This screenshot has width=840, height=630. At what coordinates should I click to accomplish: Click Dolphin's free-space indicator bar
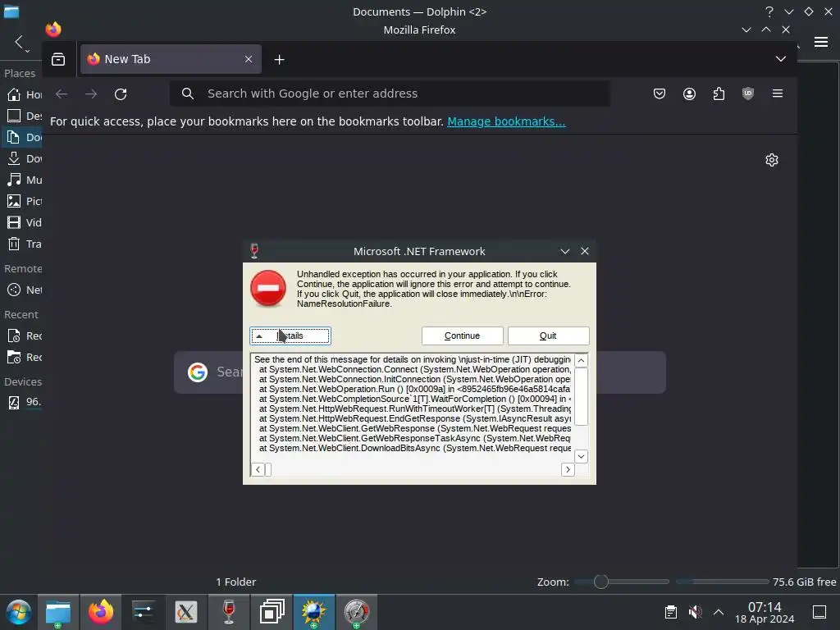722,582
